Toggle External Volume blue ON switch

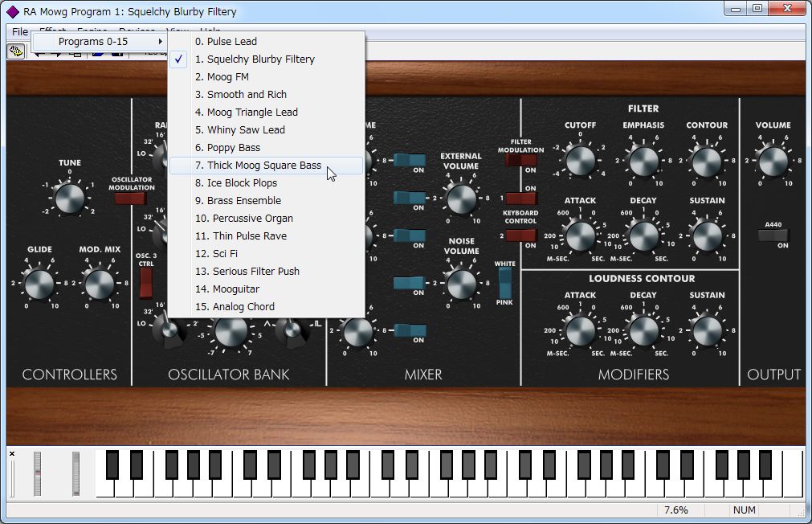(410, 198)
